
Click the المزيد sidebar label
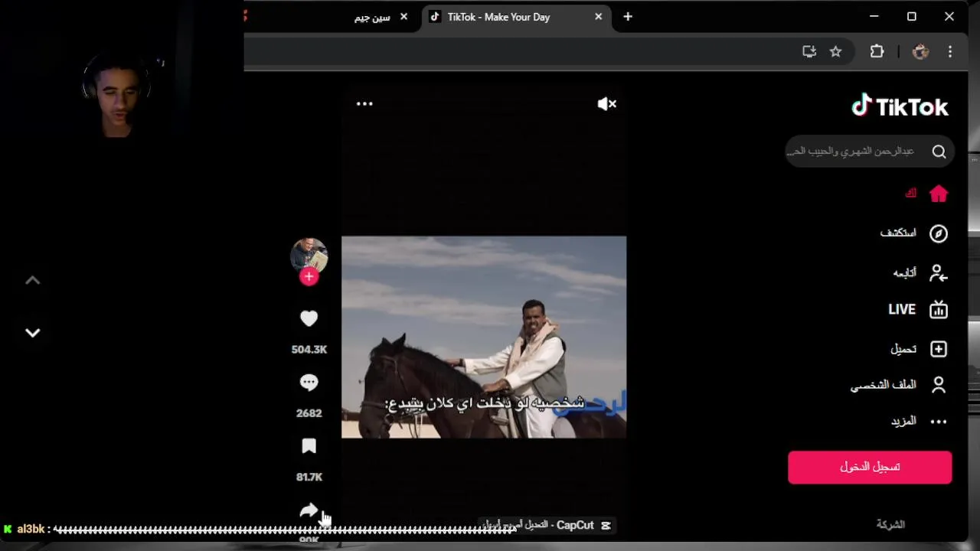[903, 421]
